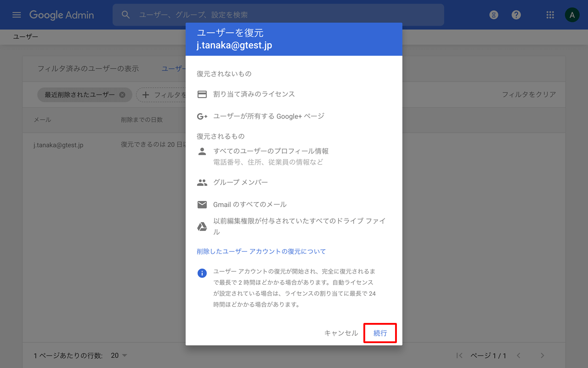The width and height of the screenshot is (588, 368).
Task: Go to previous page arrow
Action: (519, 356)
